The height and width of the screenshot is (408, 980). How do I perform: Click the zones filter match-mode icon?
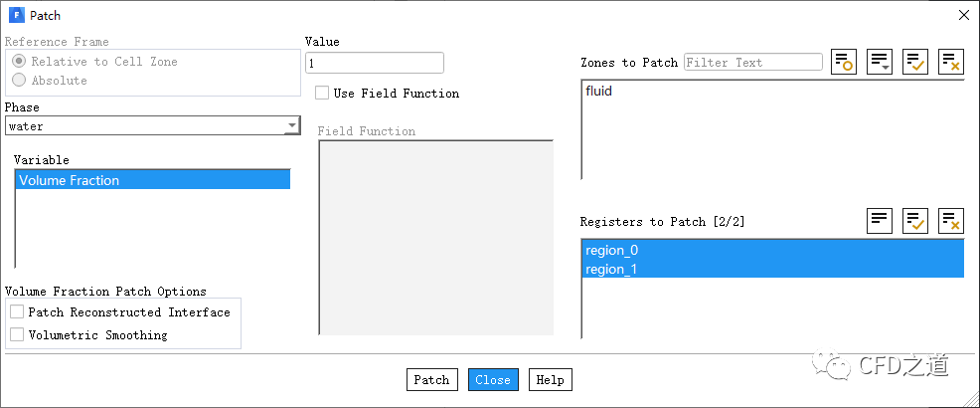click(844, 62)
